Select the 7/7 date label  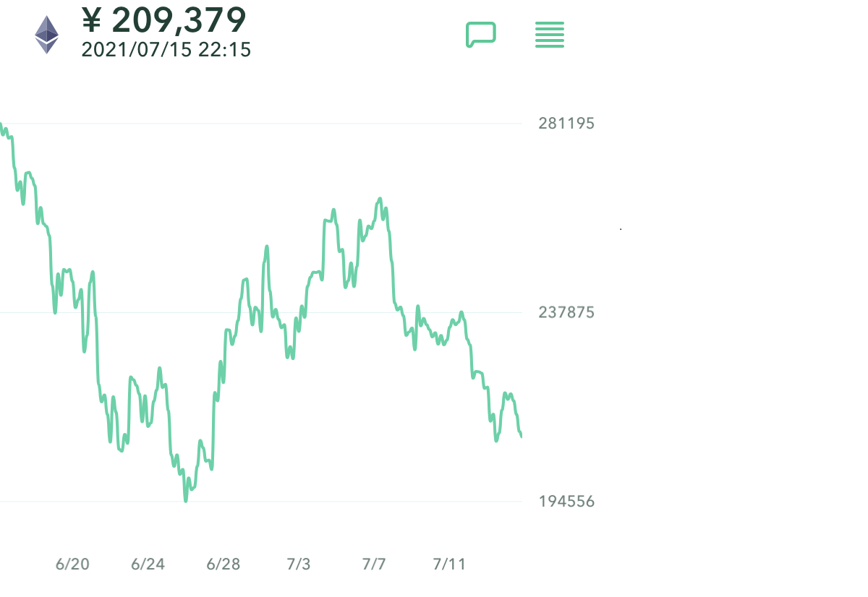(373, 564)
